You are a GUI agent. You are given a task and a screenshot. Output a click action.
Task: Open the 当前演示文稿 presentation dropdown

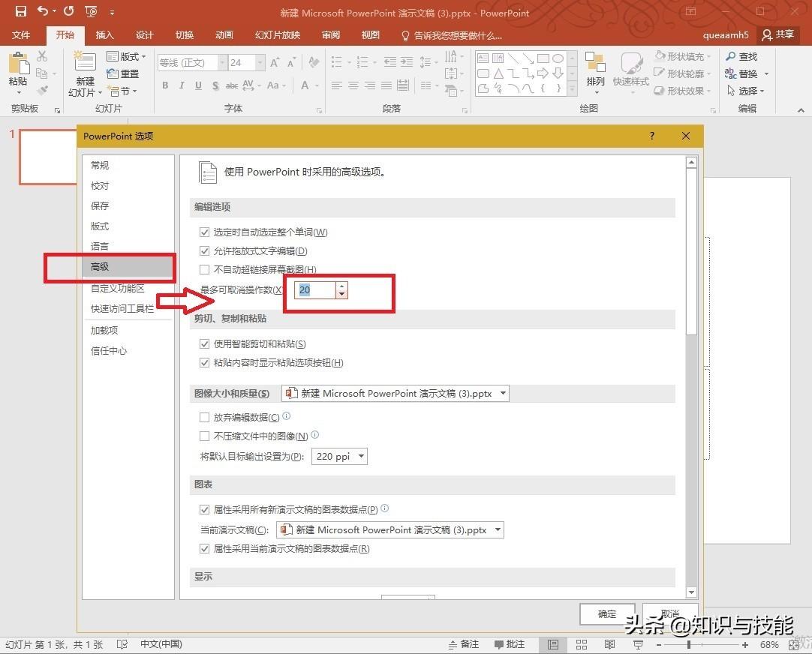pyautogui.click(x=498, y=529)
